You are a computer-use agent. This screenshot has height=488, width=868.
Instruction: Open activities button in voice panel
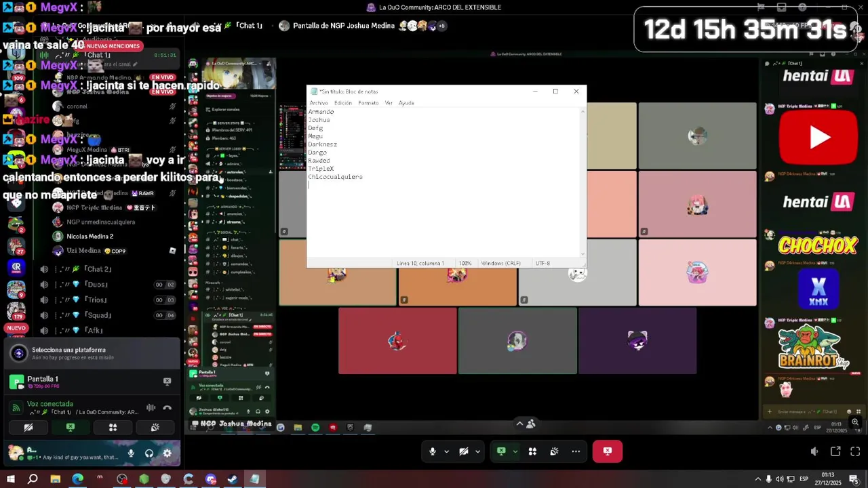(x=113, y=428)
